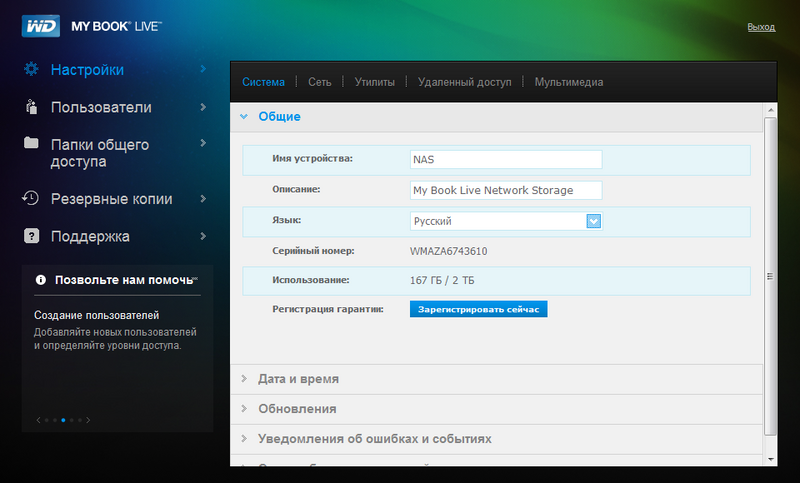
Task: Click the MY BOOK LIVE title
Action: [x=116, y=27]
